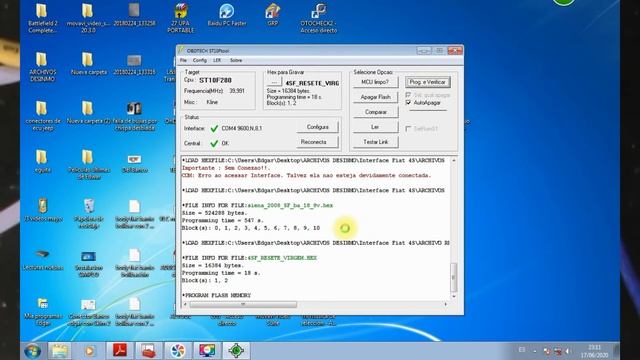Viewport: 640px width, 360px height.
Task: Open the Nueva carpeta (2) folder
Action: (x=88, y=113)
